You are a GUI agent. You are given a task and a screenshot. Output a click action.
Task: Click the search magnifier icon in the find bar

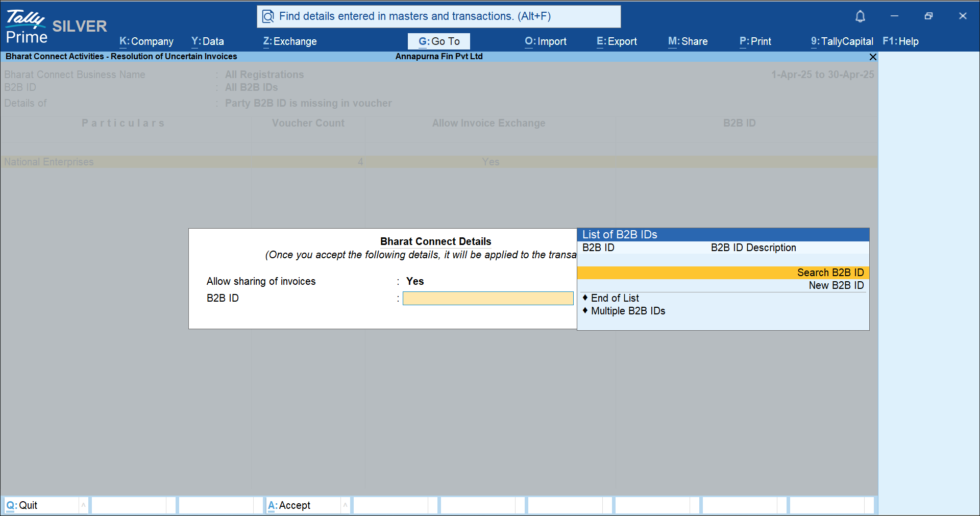(268, 17)
